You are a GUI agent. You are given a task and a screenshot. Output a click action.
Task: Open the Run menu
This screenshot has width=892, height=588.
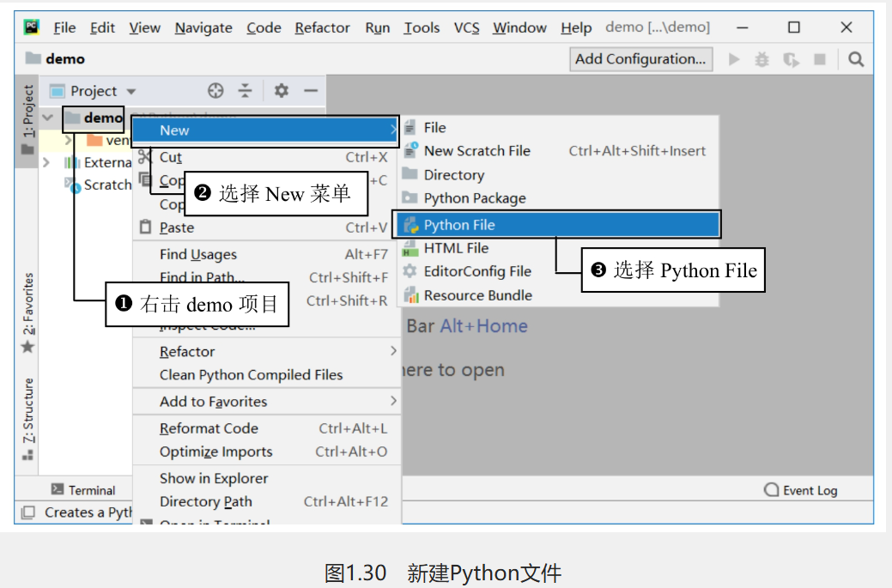click(x=377, y=27)
